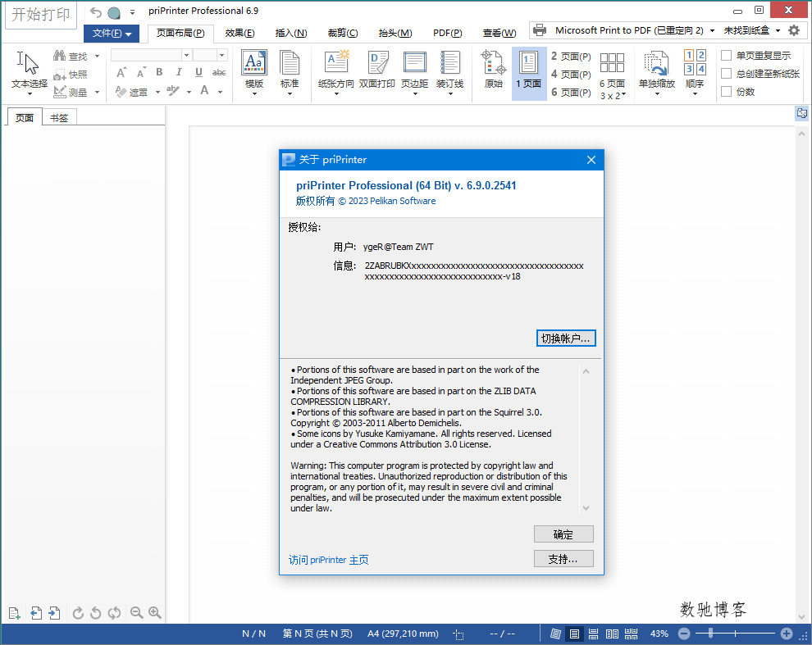Expand the 遮罩 dropdown arrow
This screenshot has width=812, height=645.
point(157,92)
